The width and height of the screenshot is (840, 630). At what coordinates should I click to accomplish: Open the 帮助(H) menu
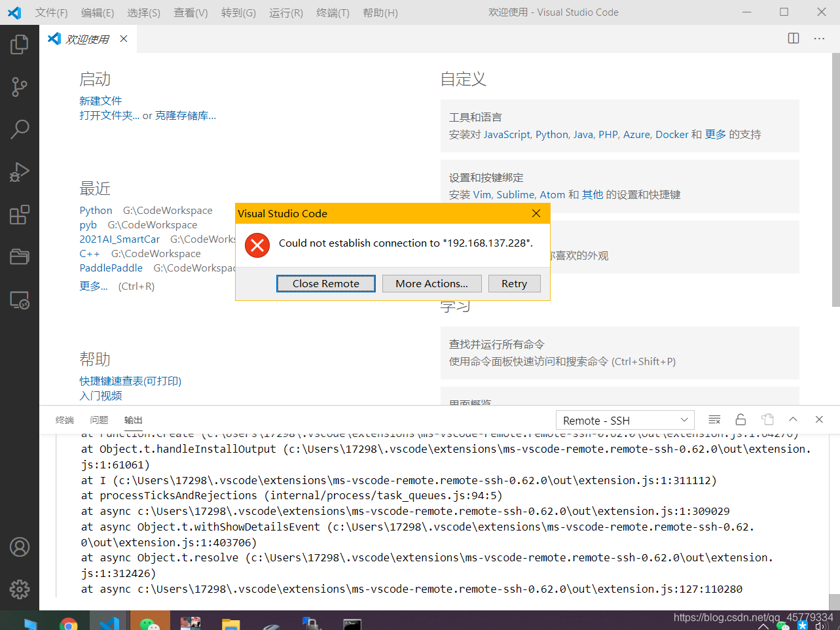click(x=380, y=12)
